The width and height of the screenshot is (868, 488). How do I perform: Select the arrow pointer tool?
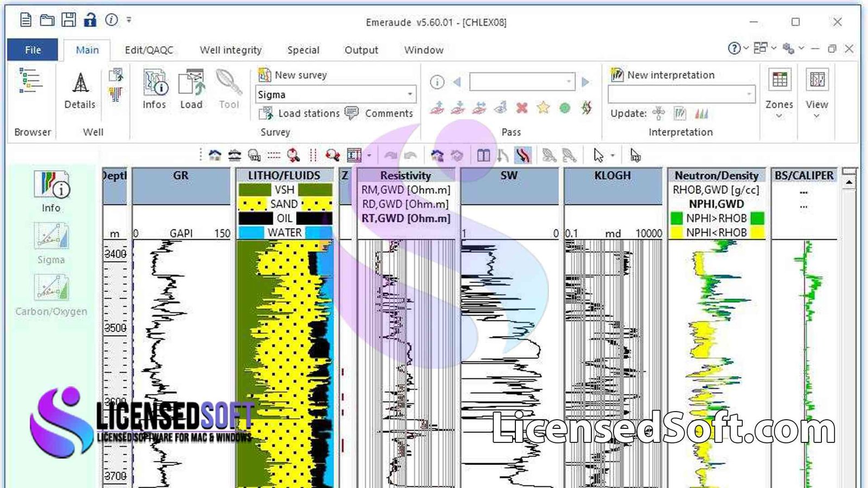click(x=598, y=156)
